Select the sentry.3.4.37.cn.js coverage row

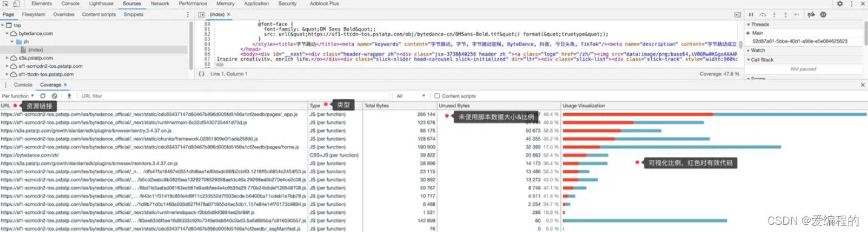click(x=434, y=130)
